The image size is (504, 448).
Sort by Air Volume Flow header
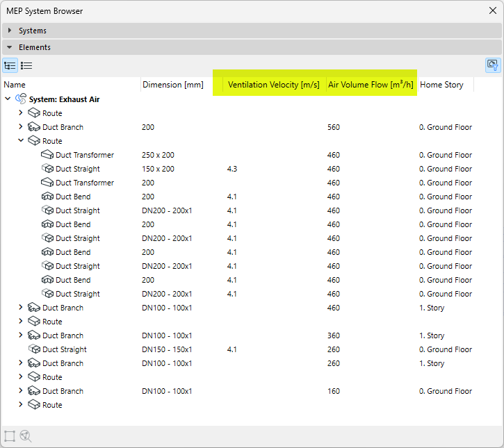pos(372,85)
